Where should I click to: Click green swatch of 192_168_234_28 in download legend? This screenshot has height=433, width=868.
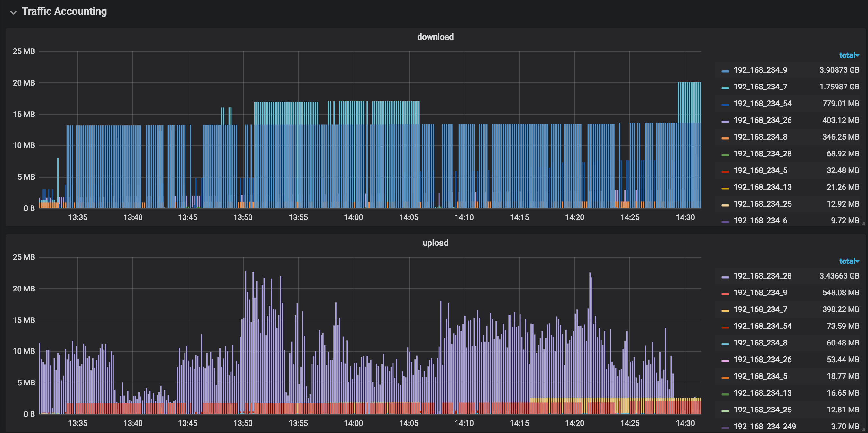click(725, 155)
